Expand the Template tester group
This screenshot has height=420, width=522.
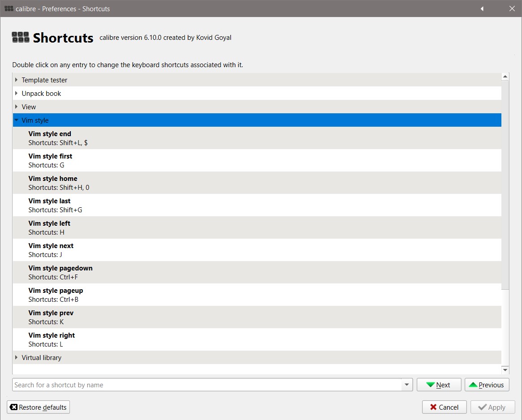point(17,80)
